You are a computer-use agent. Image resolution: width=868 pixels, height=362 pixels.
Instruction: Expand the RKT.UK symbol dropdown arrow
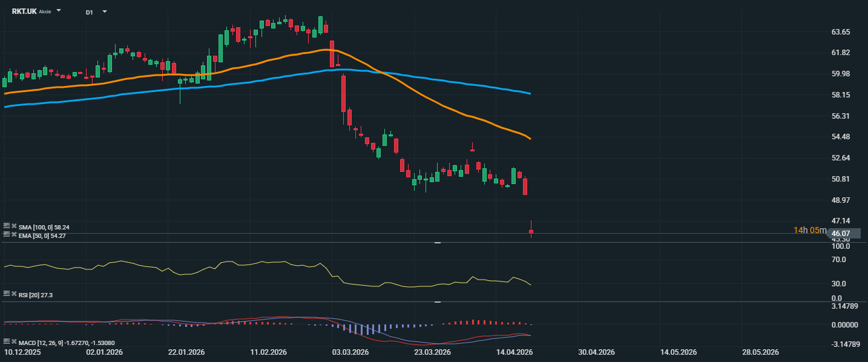(x=59, y=11)
